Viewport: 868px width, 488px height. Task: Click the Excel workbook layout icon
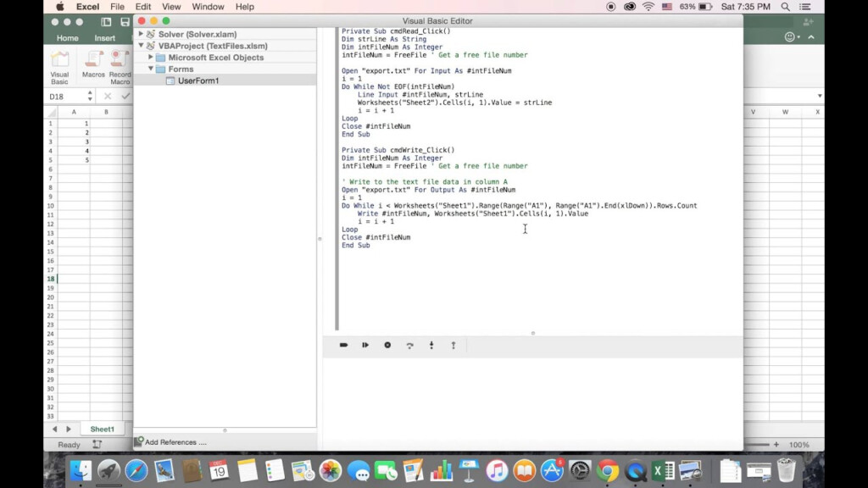(106, 21)
